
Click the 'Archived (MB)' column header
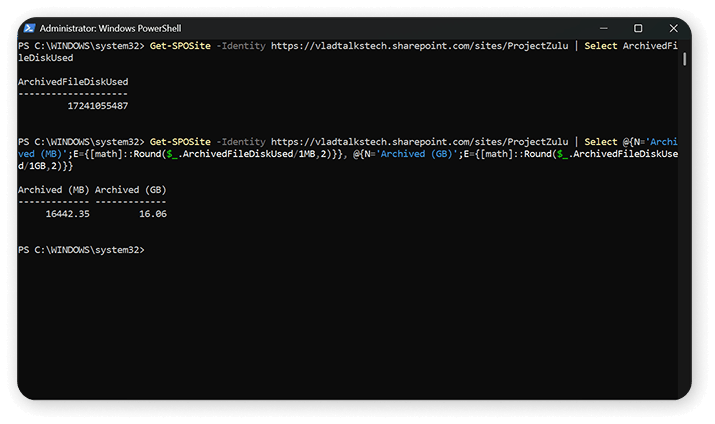pos(54,190)
